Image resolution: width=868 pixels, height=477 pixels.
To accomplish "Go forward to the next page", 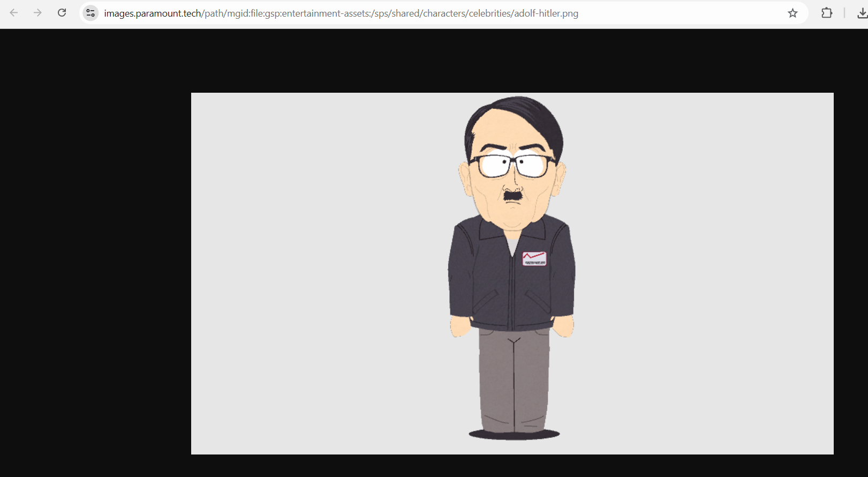I will click(x=37, y=13).
